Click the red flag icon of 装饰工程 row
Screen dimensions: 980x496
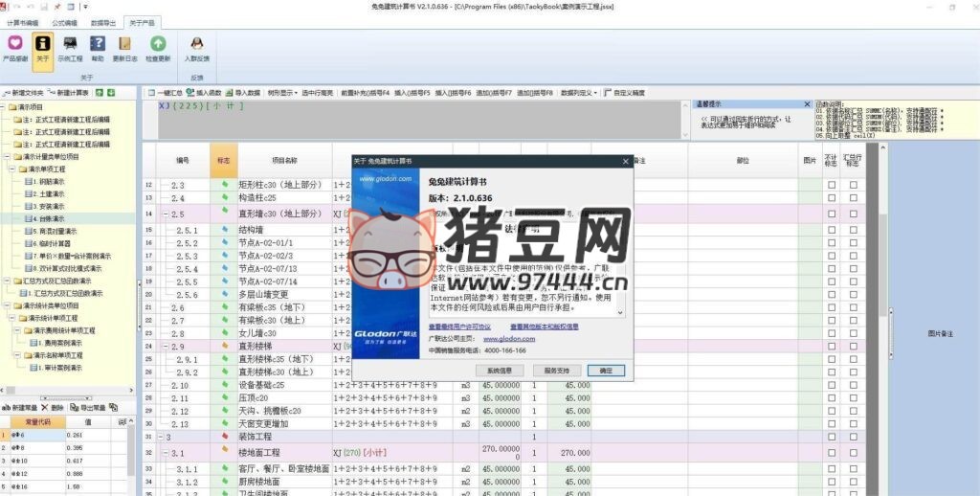(224, 436)
